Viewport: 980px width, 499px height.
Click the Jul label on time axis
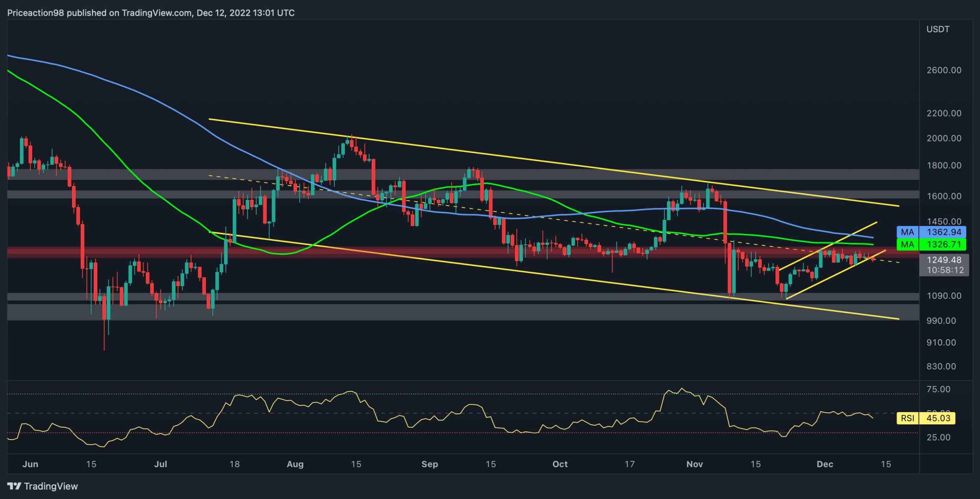click(160, 464)
